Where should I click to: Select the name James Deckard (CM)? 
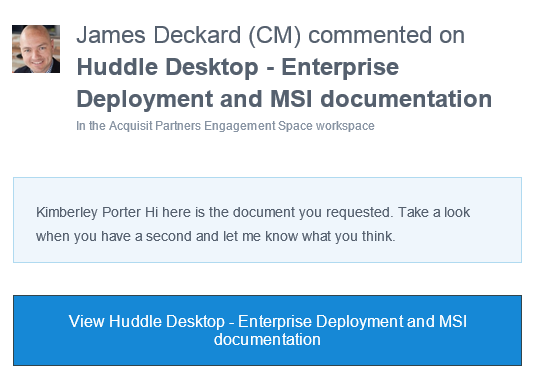[x=189, y=35]
